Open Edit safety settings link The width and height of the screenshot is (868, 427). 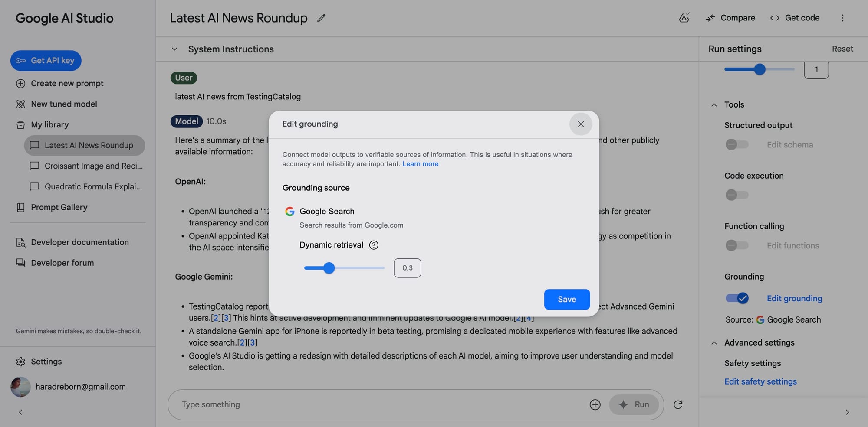tap(760, 381)
